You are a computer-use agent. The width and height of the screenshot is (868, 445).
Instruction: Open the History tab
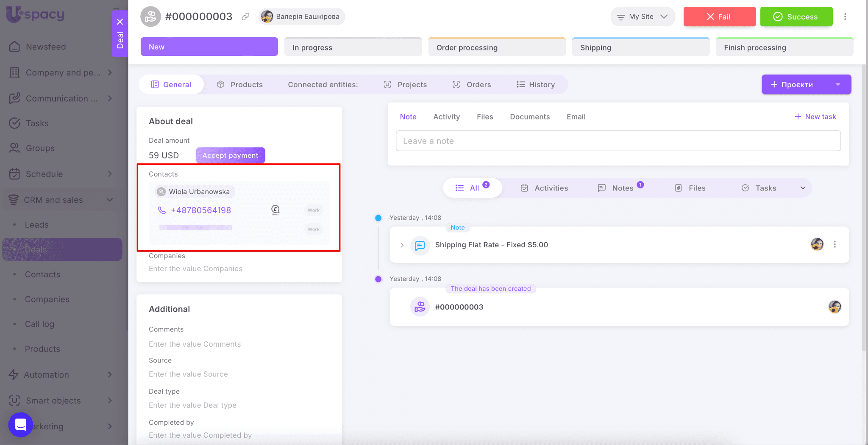point(536,85)
